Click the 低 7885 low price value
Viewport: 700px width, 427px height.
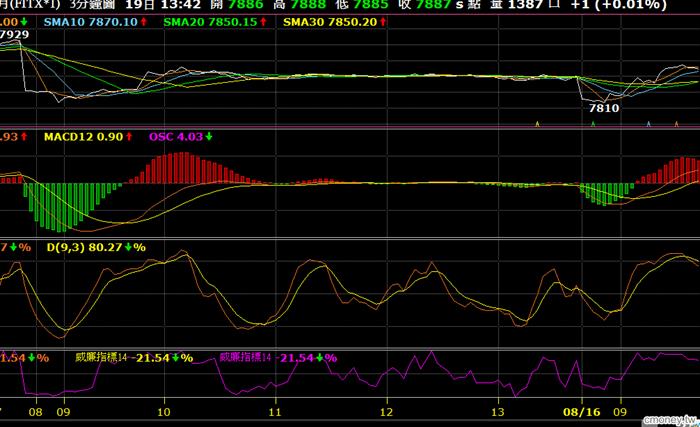[x=362, y=5]
